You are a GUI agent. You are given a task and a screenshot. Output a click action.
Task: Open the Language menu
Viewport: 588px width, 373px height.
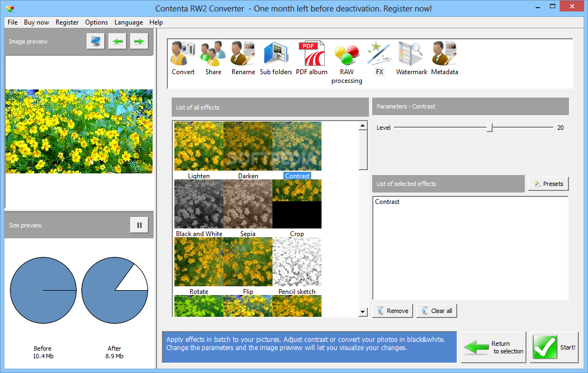tap(129, 22)
